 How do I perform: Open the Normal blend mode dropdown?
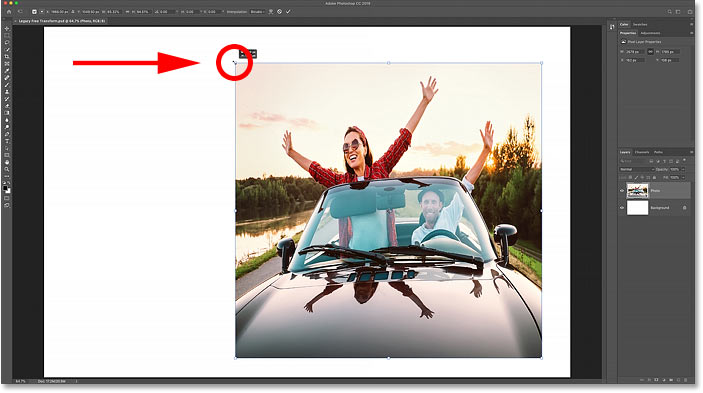(637, 169)
